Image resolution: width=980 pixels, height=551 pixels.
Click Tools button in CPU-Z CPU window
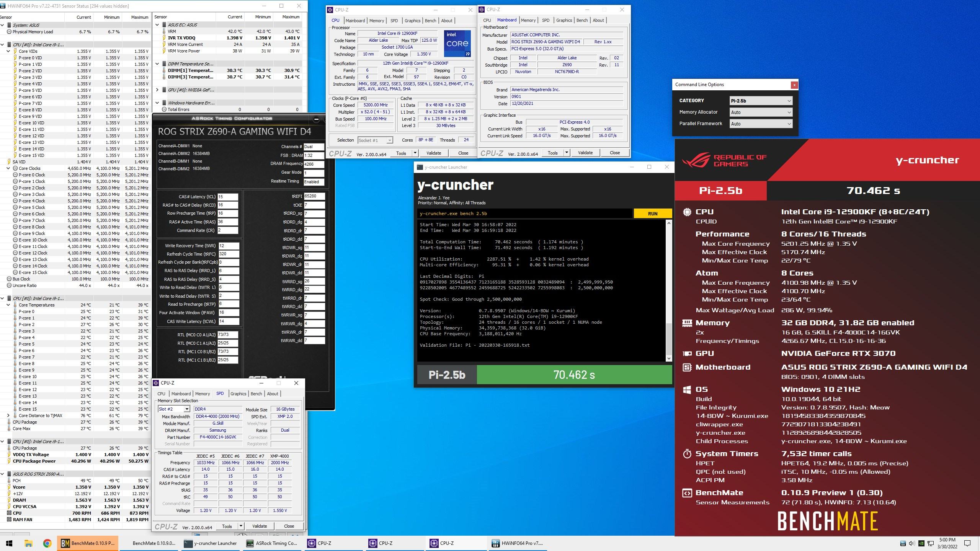point(401,153)
